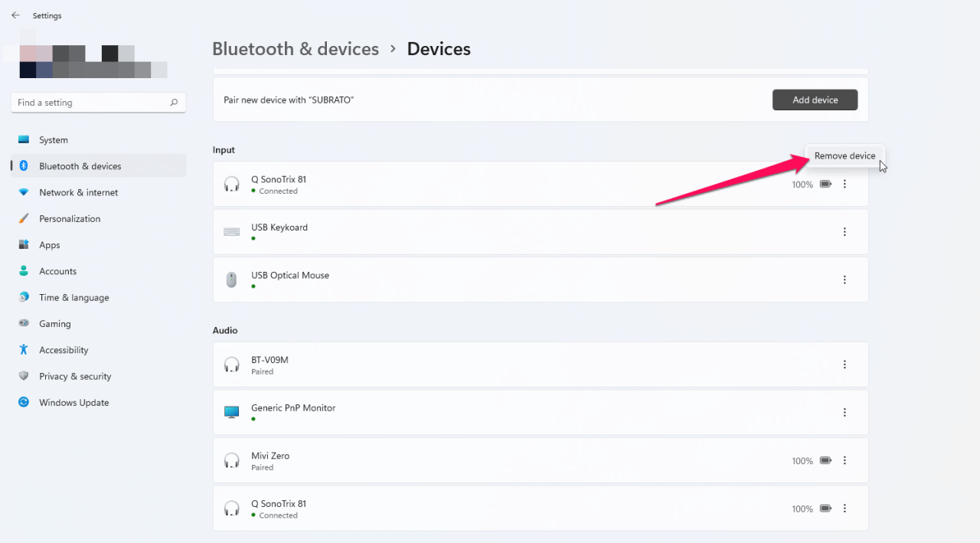This screenshot has width=980, height=543.
Task: Open options menu for USB Keyboard
Action: tap(844, 231)
